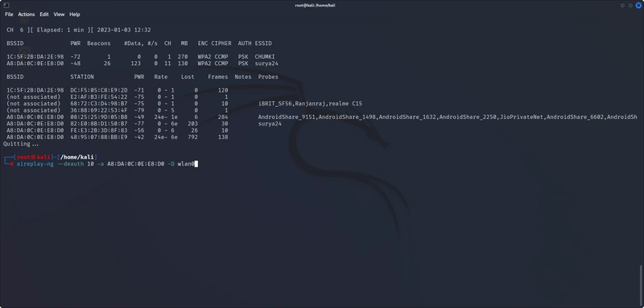The height and width of the screenshot is (308, 644).
Task: Click the lost count '203'
Action: click(192, 124)
